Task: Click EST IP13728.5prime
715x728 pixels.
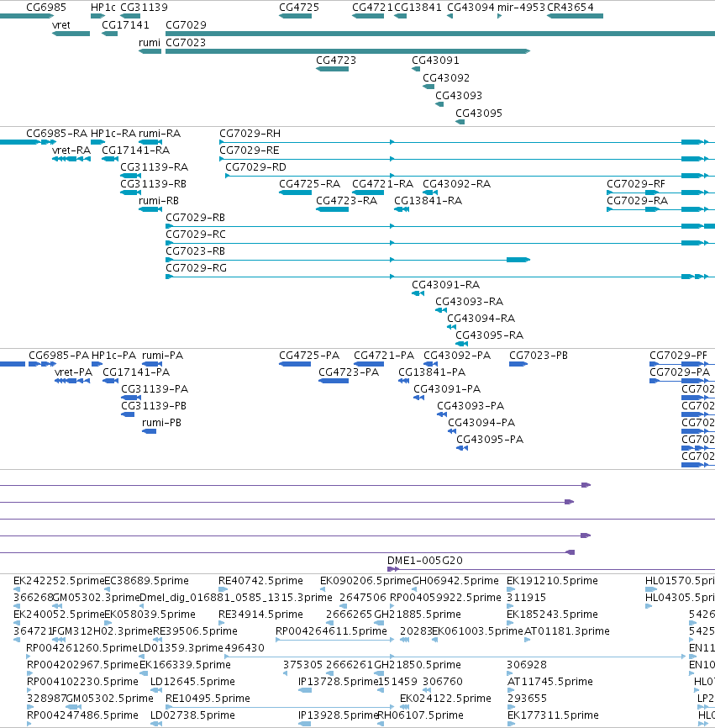Action: pos(339,682)
